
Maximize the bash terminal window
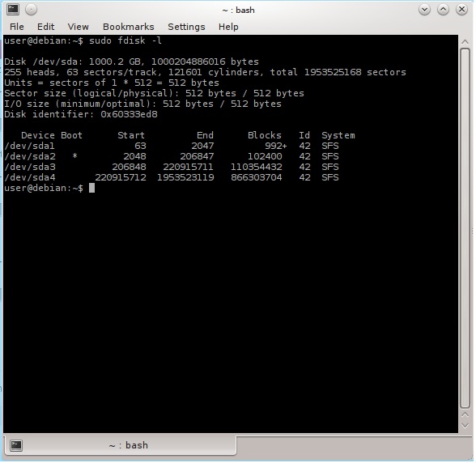443,10
